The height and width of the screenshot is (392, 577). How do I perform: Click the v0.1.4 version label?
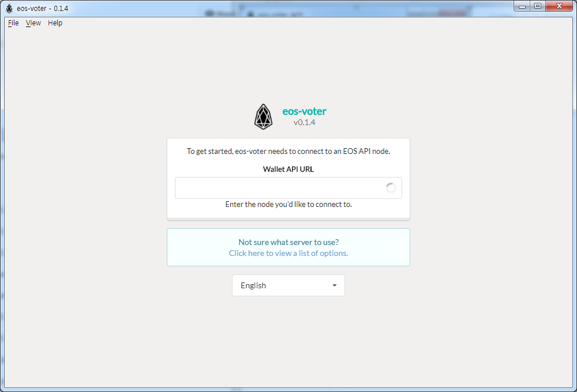click(x=304, y=122)
